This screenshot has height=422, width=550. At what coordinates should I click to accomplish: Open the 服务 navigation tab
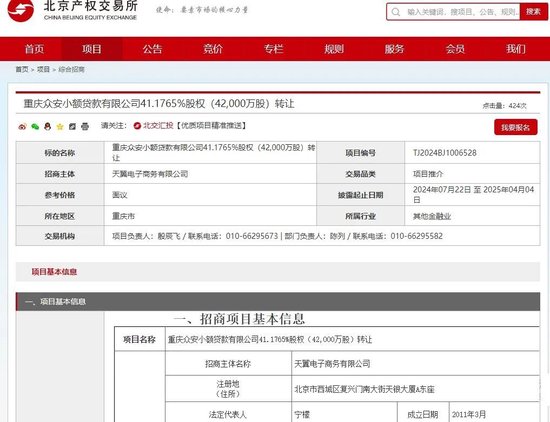[x=395, y=49]
